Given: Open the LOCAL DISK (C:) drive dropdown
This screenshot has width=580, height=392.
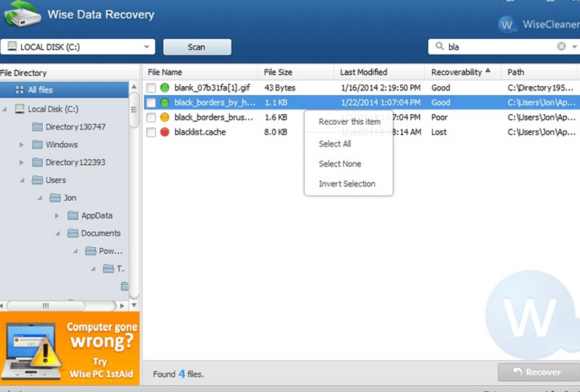Looking at the screenshot, I should [146, 47].
